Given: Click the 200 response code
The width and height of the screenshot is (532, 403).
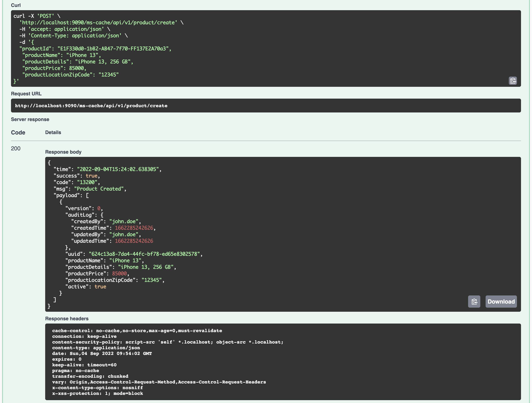Looking at the screenshot, I should click(x=16, y=148).
